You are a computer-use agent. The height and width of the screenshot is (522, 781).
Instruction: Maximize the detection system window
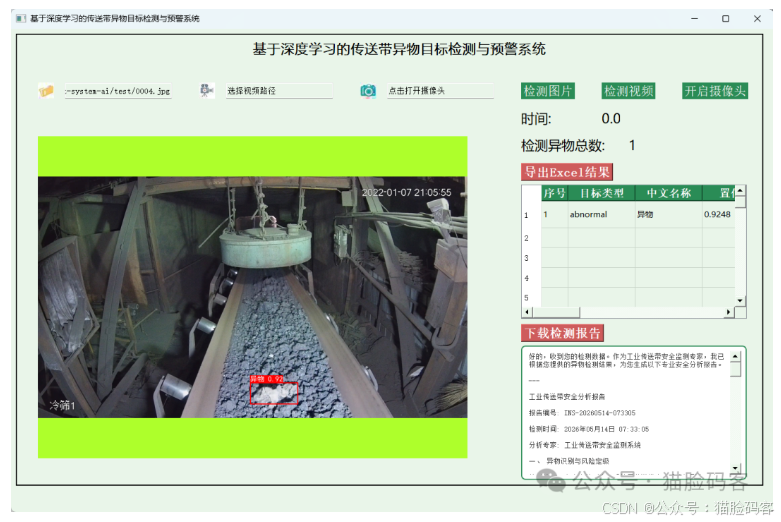click(726, 18)
